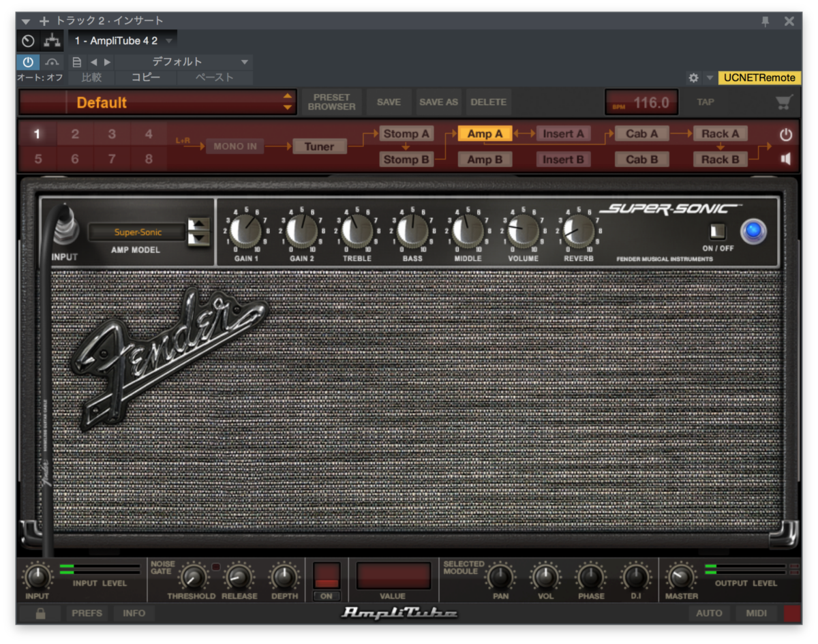Open the Tuner module
This screenshot has width=818, height=644.
[x=320, y=146]
